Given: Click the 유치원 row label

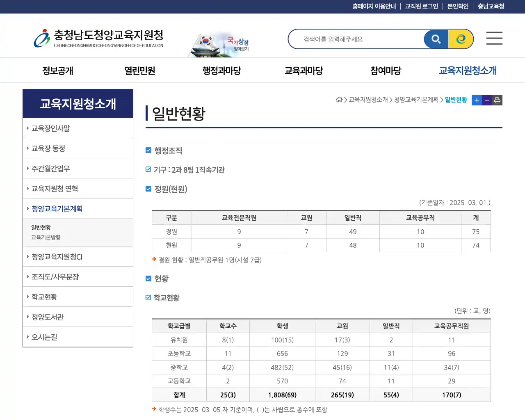Looking at the screenshot, I should tap(179, 340).
